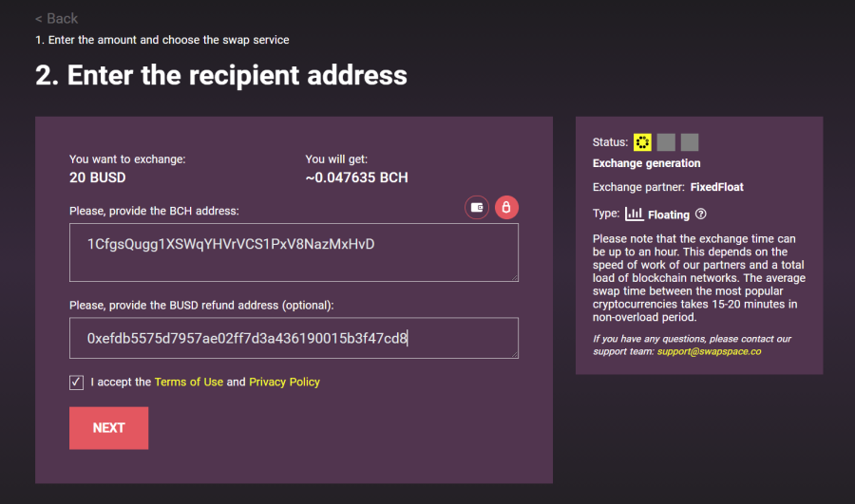
Task: Go back using the Back link
Action: pyautogui.click(x=56, y=19)
